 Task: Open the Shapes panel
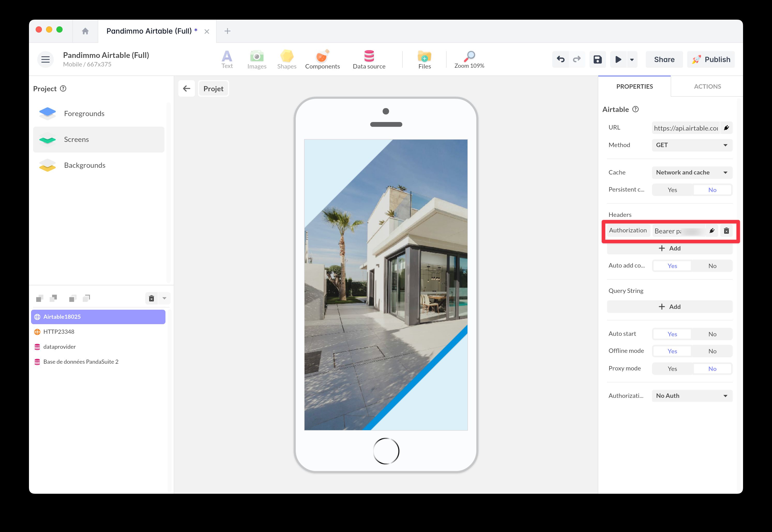point(286,59)
